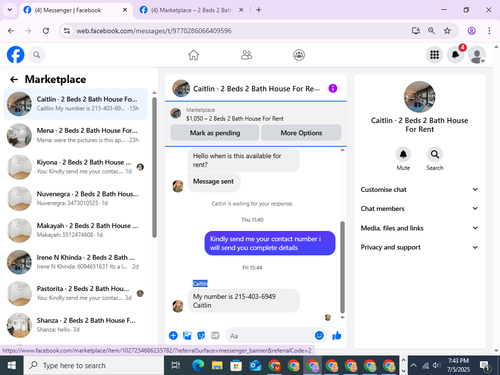Launch Microsoft Edge from the taskbar
The image size is (500, 375).
(x=198, y=365)
